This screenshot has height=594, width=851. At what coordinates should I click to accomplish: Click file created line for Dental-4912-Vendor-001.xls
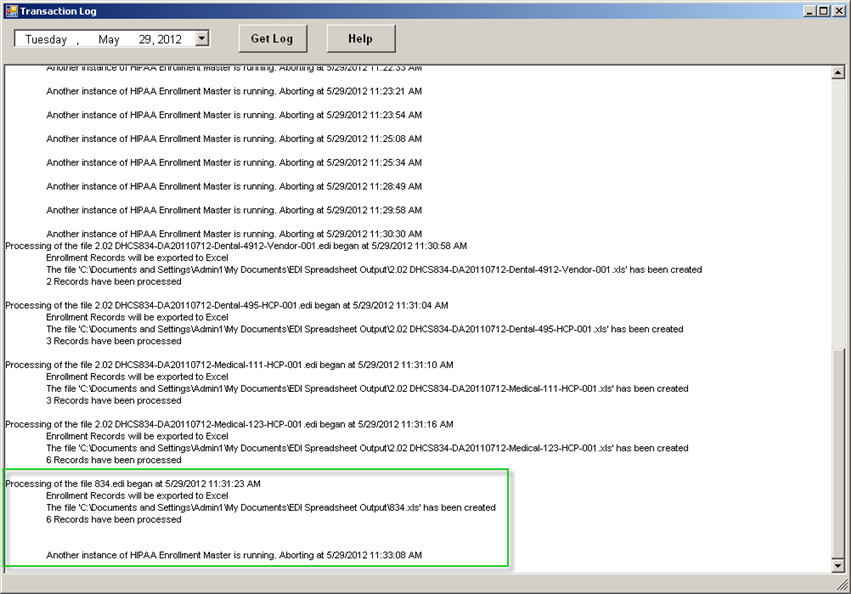[x=374, y=270]
